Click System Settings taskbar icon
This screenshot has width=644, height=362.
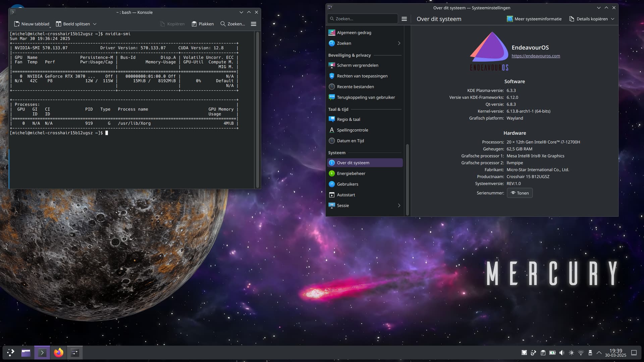pos(75,352)
